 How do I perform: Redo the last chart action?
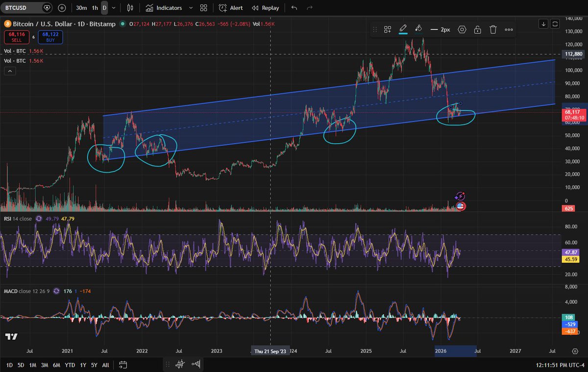[x=309, y=8]
